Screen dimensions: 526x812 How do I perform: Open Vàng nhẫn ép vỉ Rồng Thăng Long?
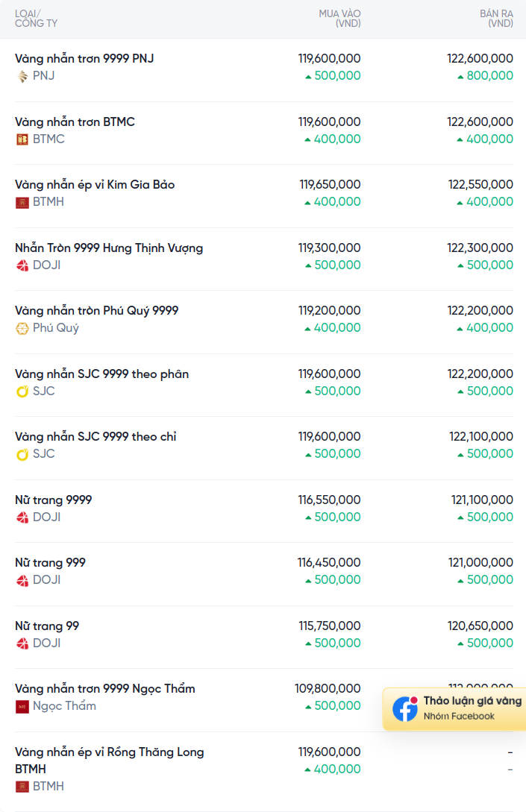coord(109,752)
